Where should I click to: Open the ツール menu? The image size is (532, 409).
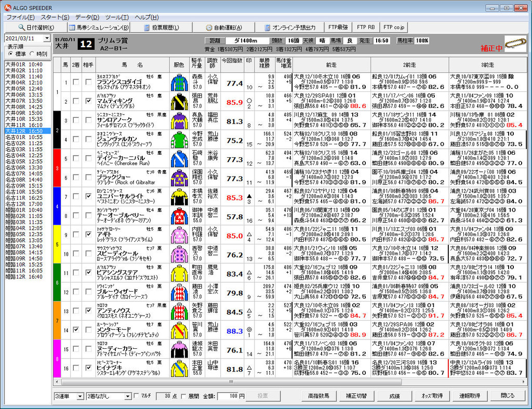pos(117,17)
